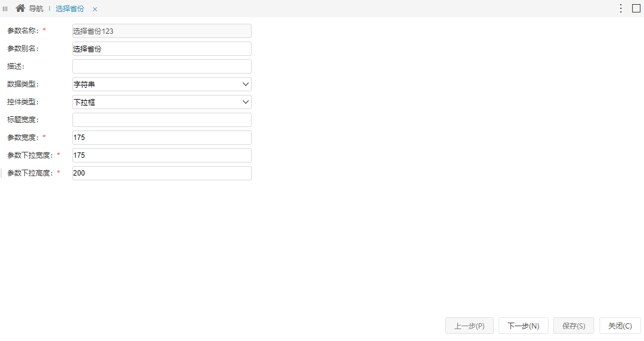Focus the 参数别名 input field

click(162, 49)
